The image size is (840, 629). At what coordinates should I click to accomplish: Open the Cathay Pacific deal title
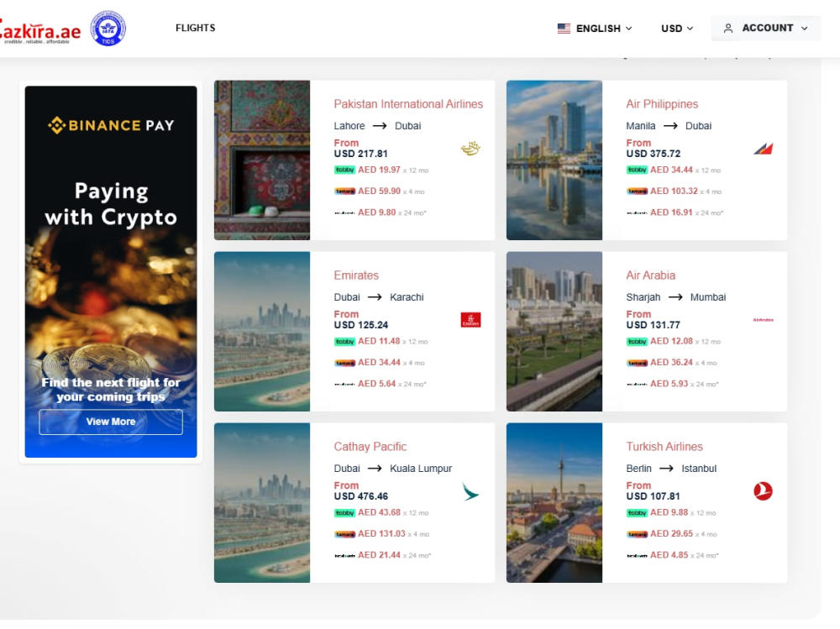click(370, 447)
